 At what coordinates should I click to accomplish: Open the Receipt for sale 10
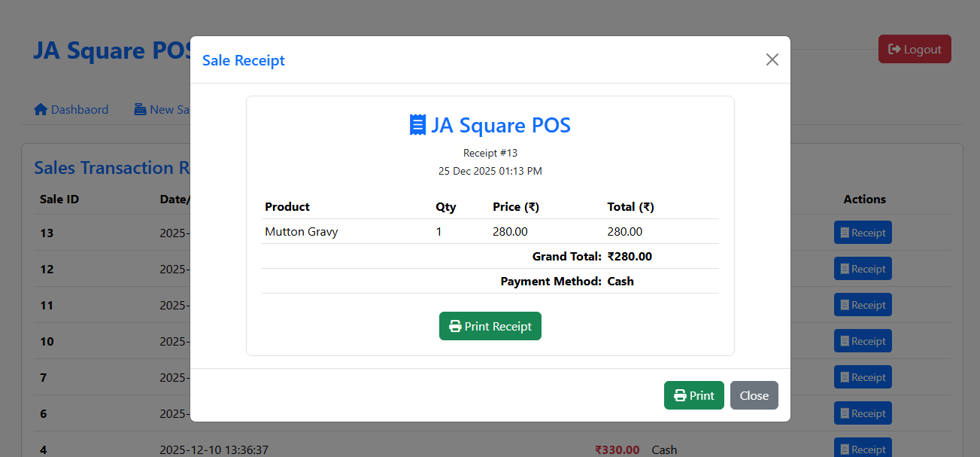click(x=863, y=340)
